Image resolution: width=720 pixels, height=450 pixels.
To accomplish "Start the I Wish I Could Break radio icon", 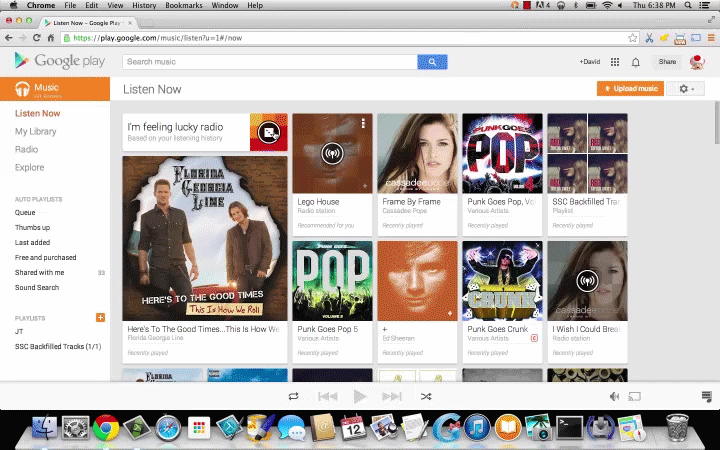I will (x=587, y=281).
